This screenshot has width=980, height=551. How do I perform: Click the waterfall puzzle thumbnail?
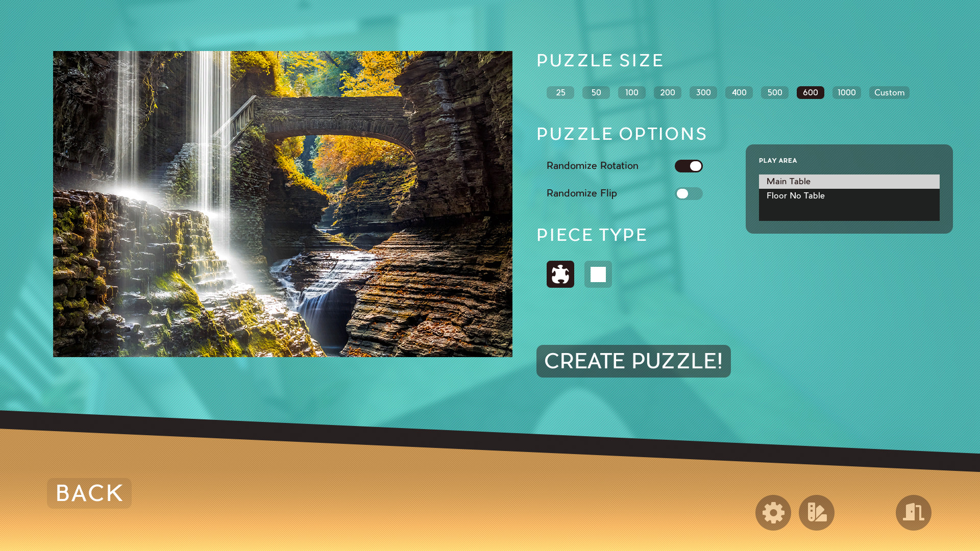click(x=283, y=204)
